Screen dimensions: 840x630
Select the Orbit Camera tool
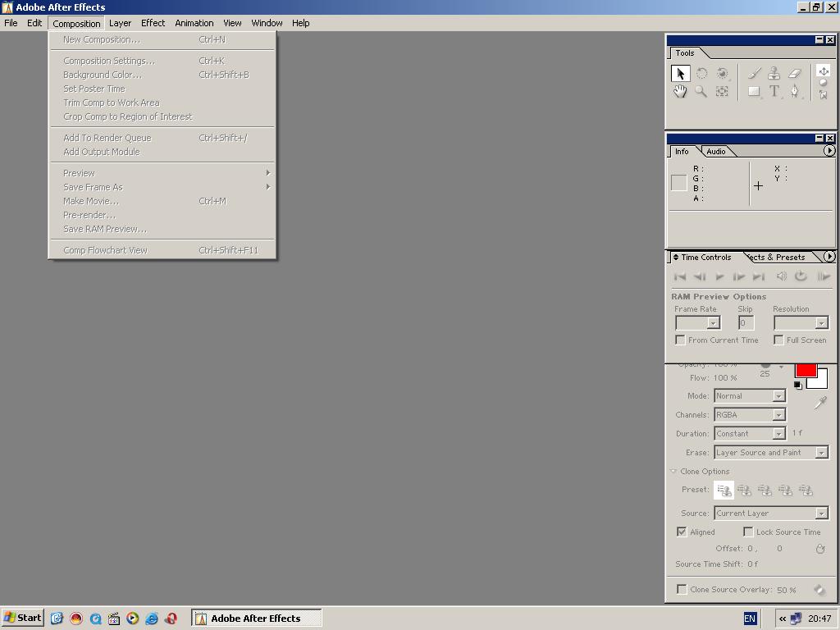click(722, 73)
